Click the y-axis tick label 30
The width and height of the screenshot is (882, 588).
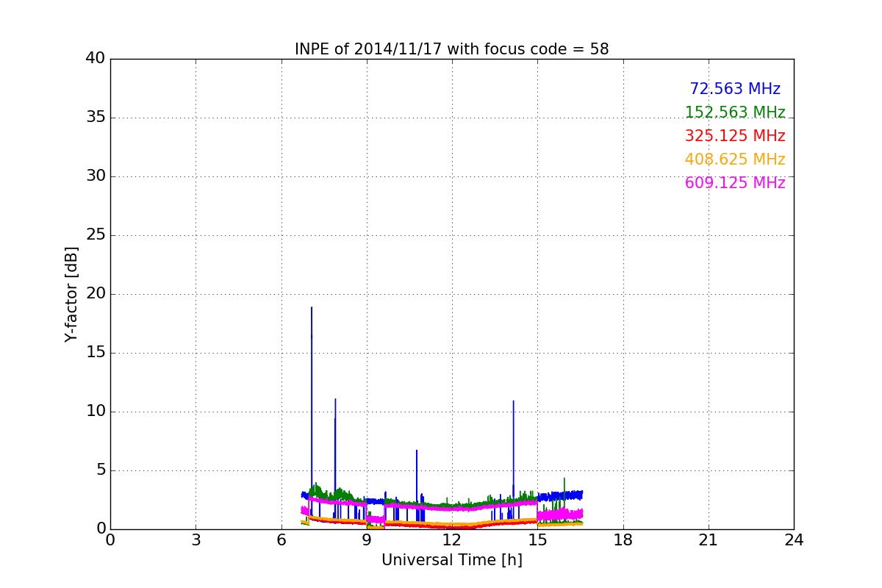click(x=96, y=176)
